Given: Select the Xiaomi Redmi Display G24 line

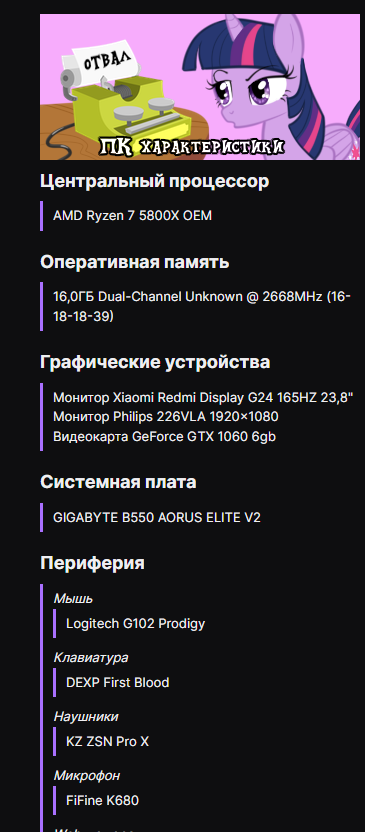Looking at the screenshot, I should [203, 397].
